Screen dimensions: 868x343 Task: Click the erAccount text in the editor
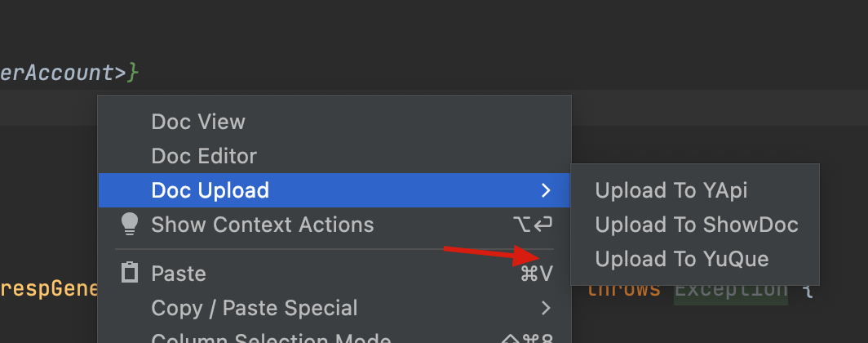click(57, 73)
